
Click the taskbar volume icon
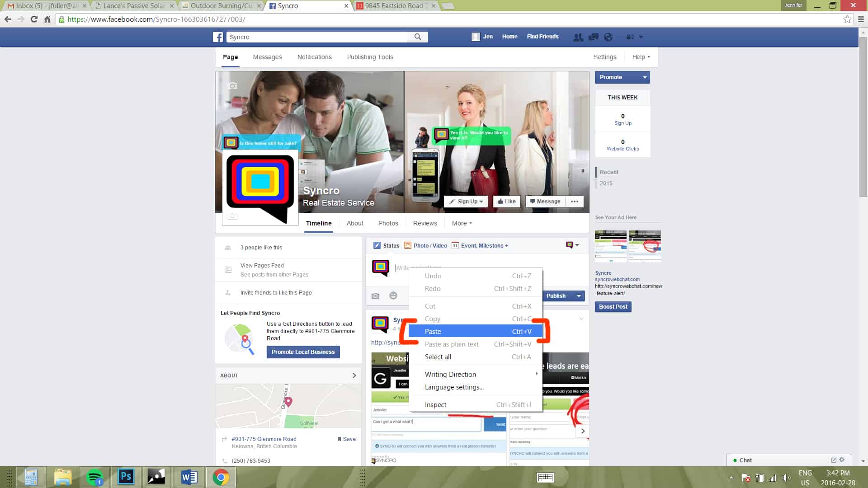click(x=787, y=478)
